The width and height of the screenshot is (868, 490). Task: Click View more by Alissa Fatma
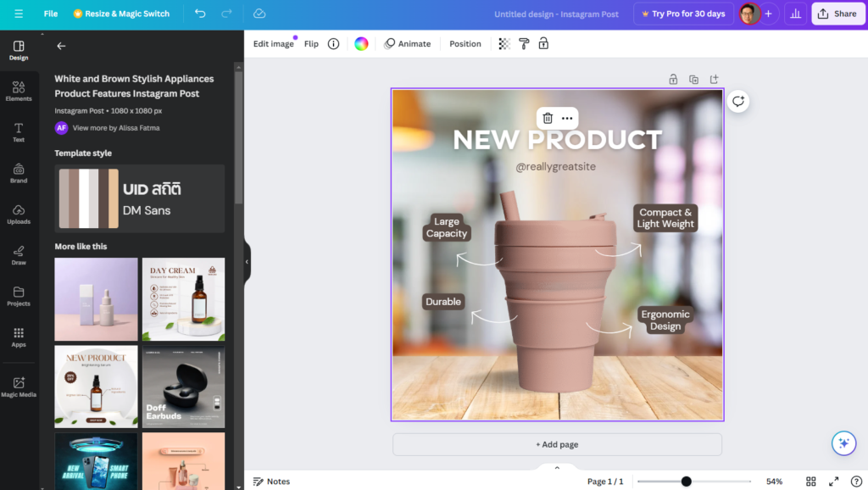click(x=116, y=128)
